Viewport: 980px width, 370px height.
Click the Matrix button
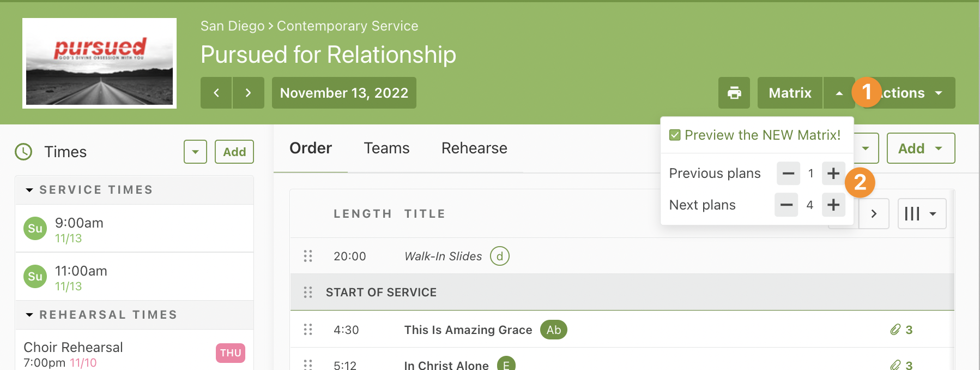click(x=790, y=93)
